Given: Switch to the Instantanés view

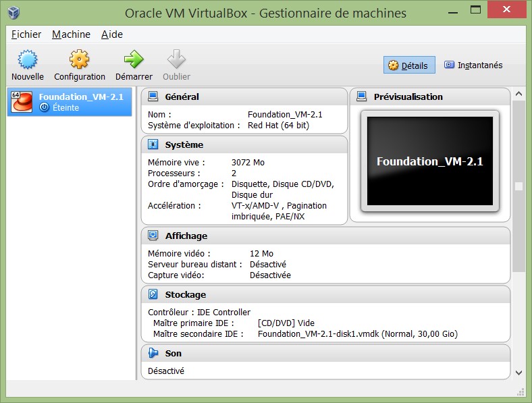Looking at the screenshot, I should coord(473,65).
